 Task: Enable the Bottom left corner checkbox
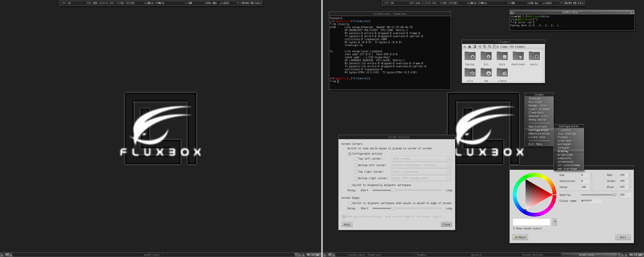[356, 165]
